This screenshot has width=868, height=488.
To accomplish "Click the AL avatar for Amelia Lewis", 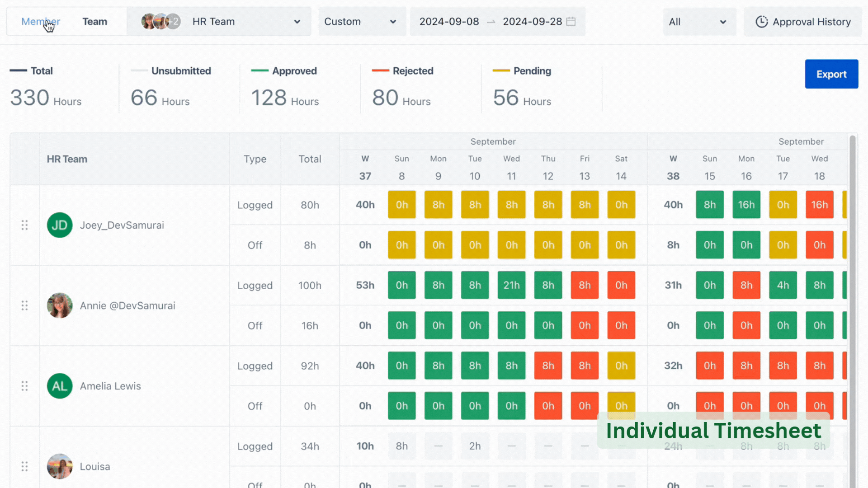I will [x=60, y=386].
